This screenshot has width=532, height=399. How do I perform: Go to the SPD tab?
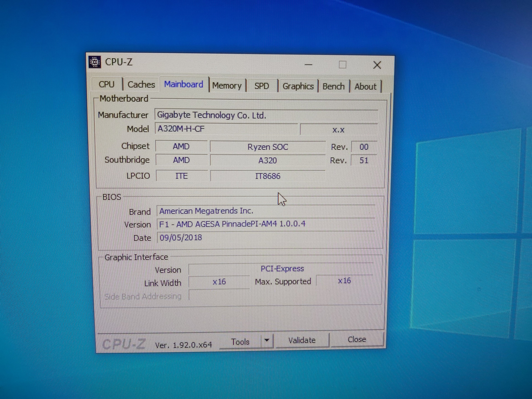coord(261,86)
